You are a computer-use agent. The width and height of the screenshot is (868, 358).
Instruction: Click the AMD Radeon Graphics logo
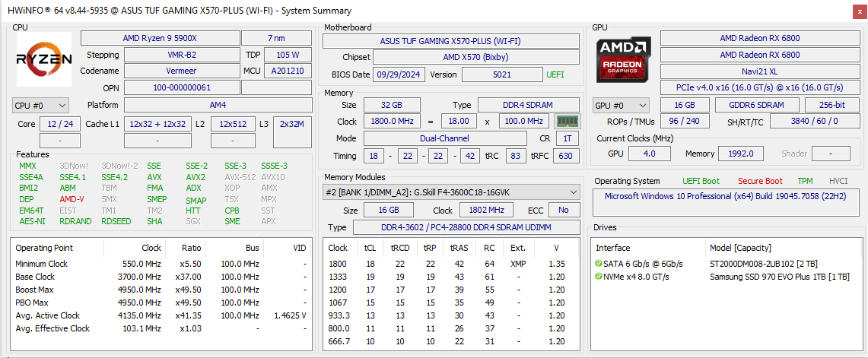623,59
